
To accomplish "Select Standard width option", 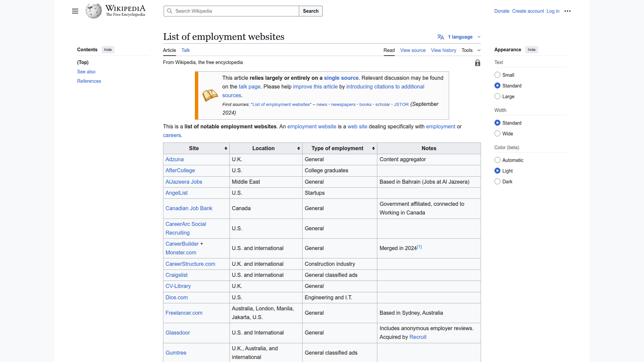I will click(497, 123).
